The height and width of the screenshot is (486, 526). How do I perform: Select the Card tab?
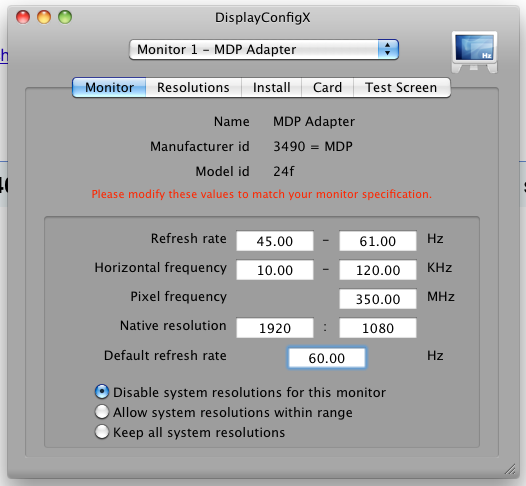click(x=327, y=88)
